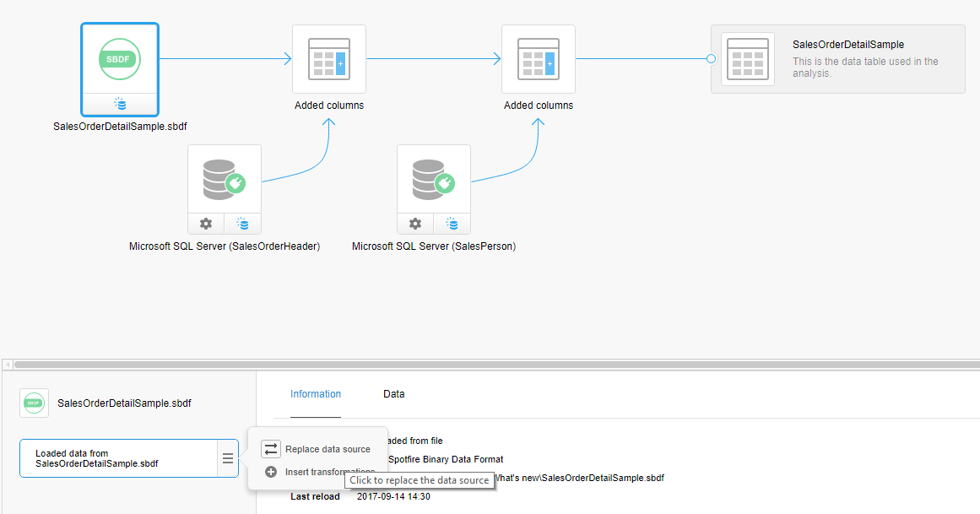Viewport: 980px width, 514px height.
Task: Click the scrollbar left arrow
Action: click(x=8, y=364)
